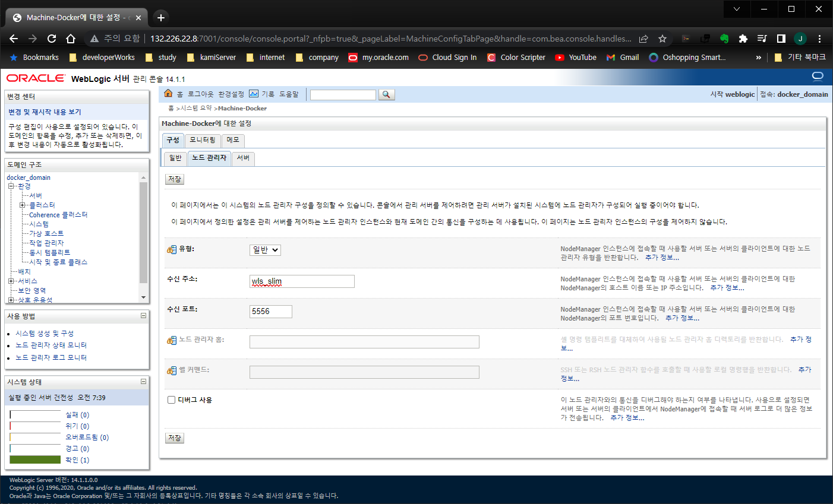Reload the page with the refresh icon
Screen dimensions: 833x504
pyautogui.click(x=52, y=39)
